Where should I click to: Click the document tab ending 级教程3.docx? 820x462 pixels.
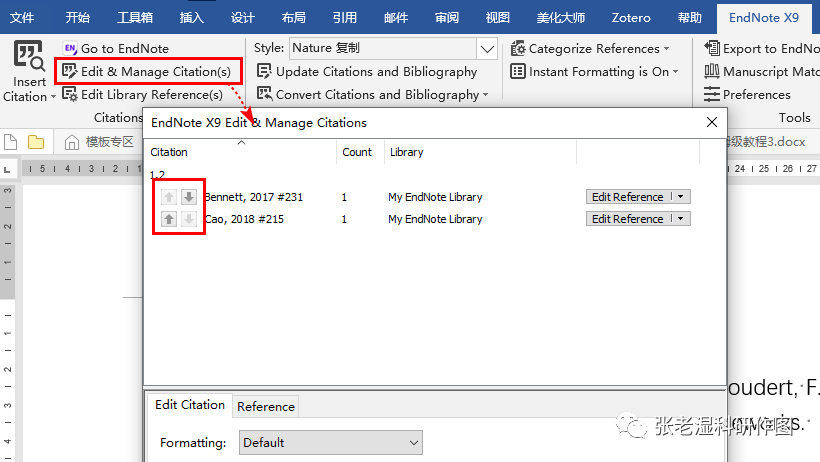point(766,142)
